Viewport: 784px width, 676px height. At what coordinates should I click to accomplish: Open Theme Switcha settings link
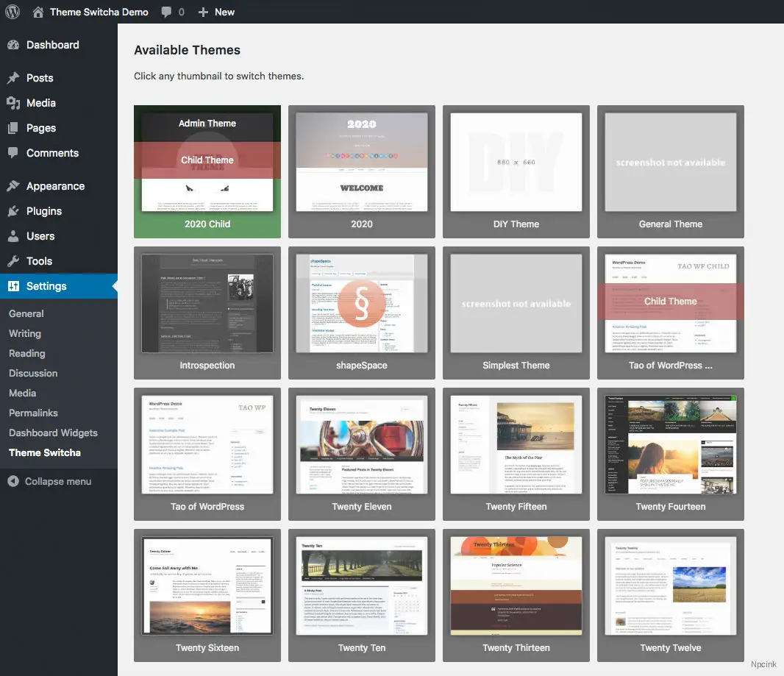(x=45, y=452)
